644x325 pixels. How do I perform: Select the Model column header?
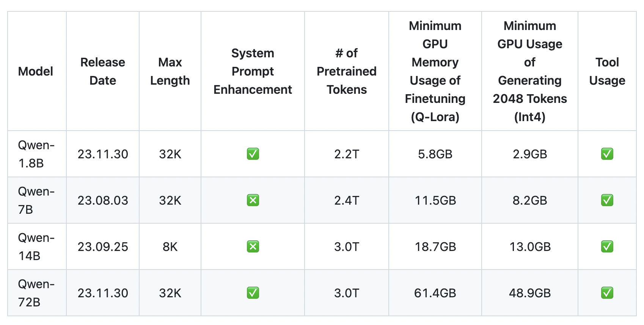36,71
